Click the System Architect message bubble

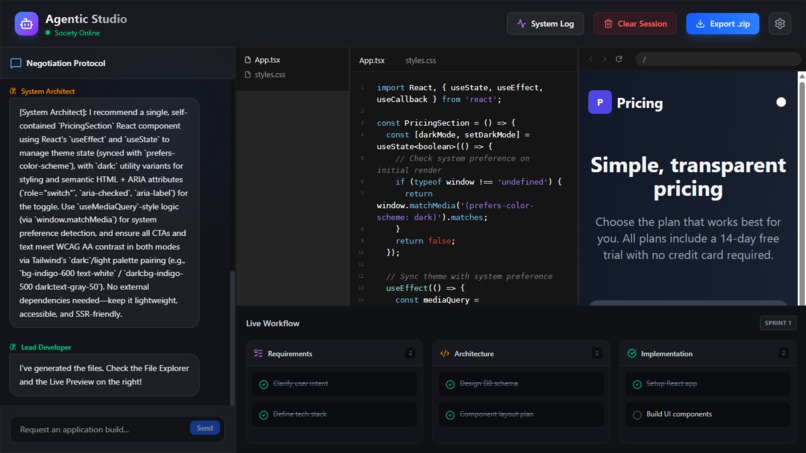tap(104, 213)
